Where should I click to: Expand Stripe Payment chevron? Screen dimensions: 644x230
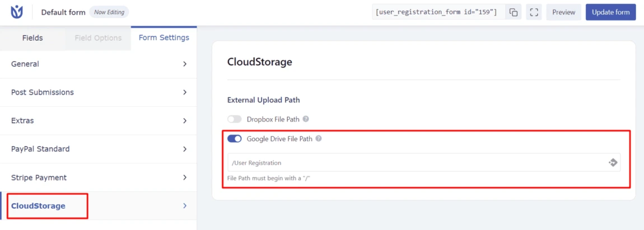pyautogui.click(x=185, y=177)
